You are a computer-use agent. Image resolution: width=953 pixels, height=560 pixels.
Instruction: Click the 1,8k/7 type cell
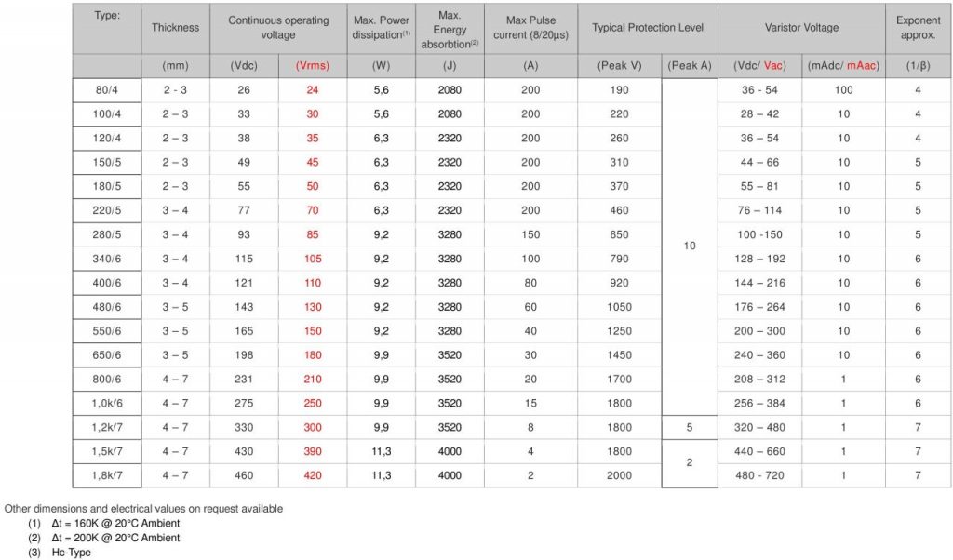107,475
